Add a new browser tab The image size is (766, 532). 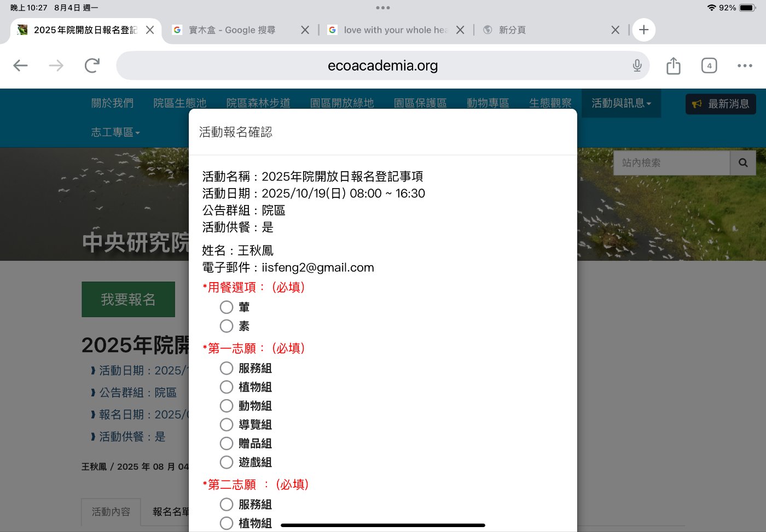(x=643, y=30)
